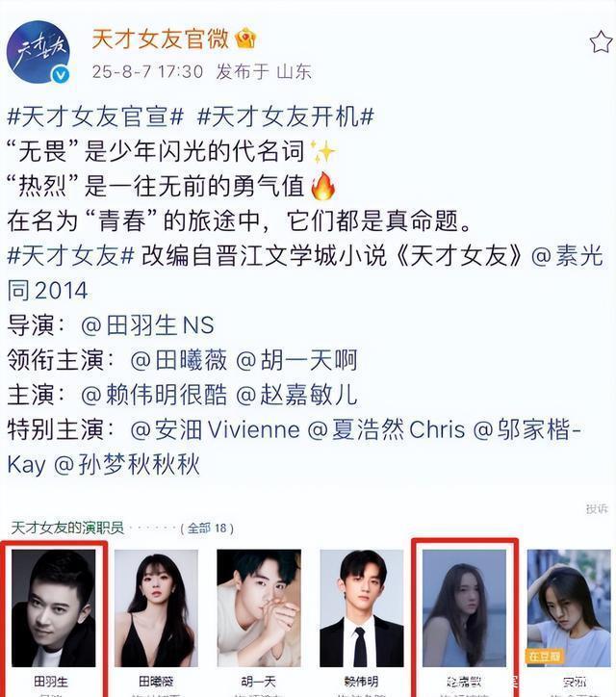Open the #天才女友开机# hashtag
The width and height of the screenshot is (616, 697).
[x=285, y=116]
